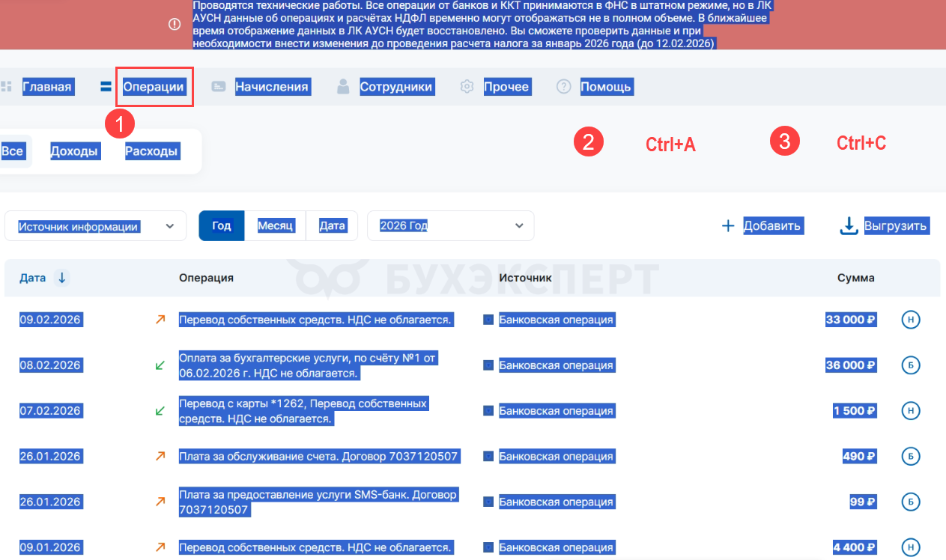
Task: Click the Перевод с карты *1262 operation
Action: [x=303, y=411]
